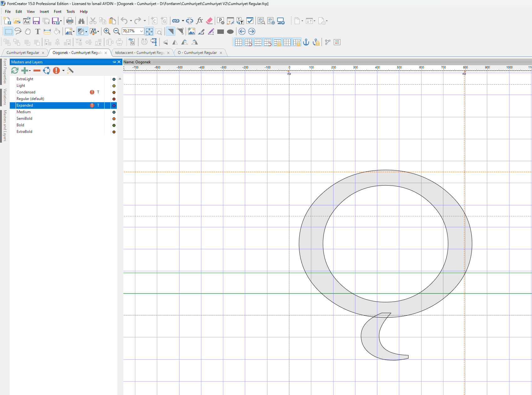Select the Text T tool
532x395 pixels.
[x=38, y=31]
